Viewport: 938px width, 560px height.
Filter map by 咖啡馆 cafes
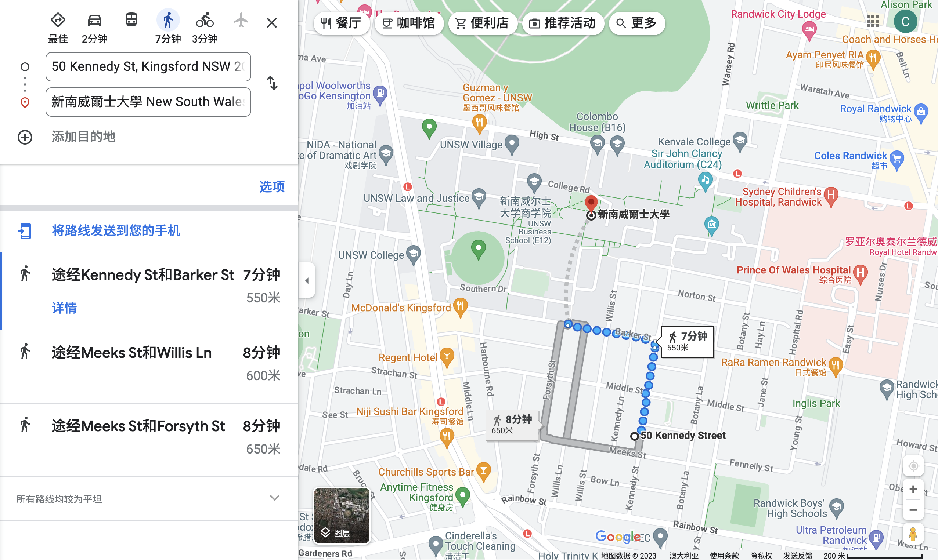[x=408, y=23]
